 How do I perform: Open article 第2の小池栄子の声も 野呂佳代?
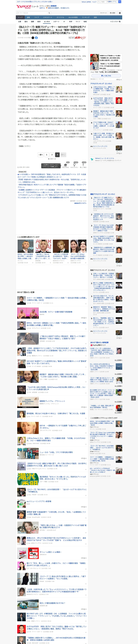[x=62, y=337]
